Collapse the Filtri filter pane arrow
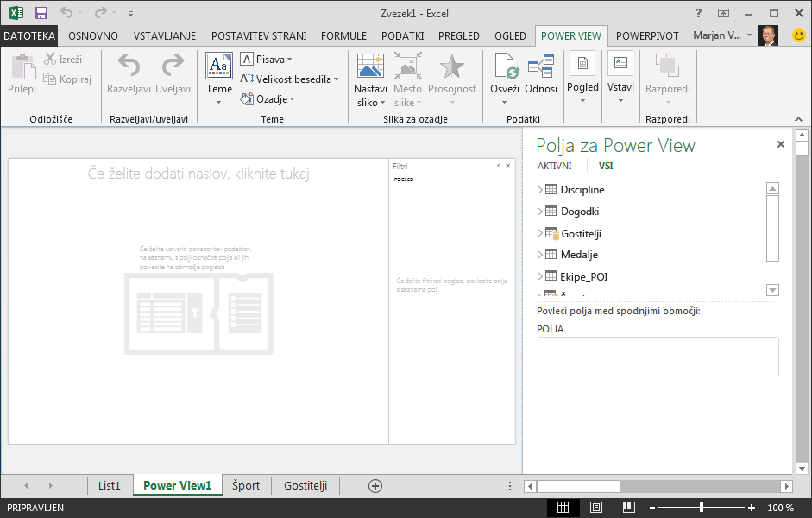Viewport: 812px width, 518px height. point(499,166)
